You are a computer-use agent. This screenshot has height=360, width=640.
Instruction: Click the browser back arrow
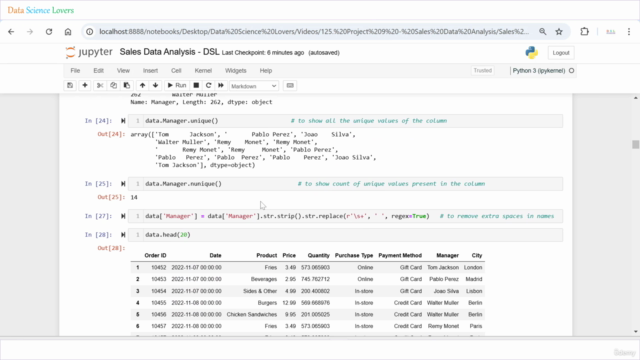tap(11, 31)
